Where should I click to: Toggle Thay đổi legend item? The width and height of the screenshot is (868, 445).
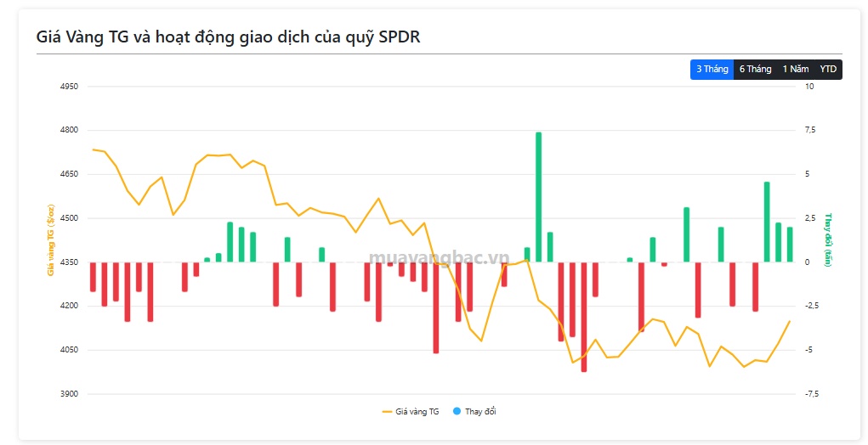[474, 412]
